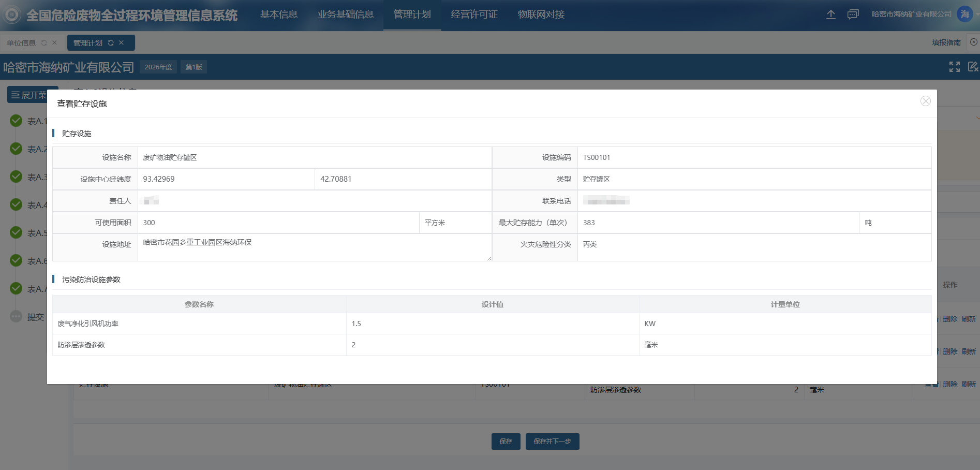Viewport: 980px width, 470px height.
Task: Click the upload arrow icon in header
Action: [830, 14]
